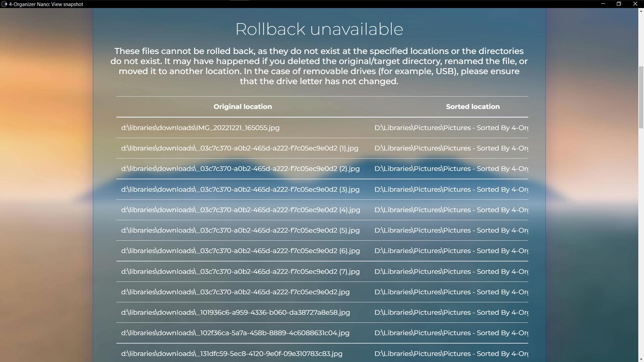The height and width of the screenshot is (362, 644).
Task: Minimize the View snapshot window
Action: click(603, 4)
